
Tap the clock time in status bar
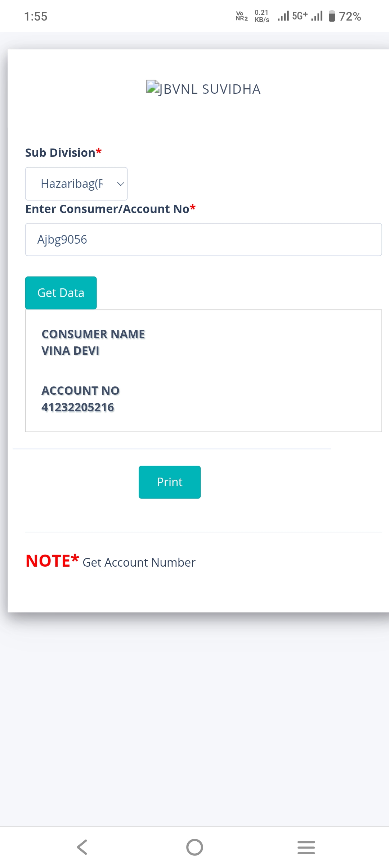36,17
